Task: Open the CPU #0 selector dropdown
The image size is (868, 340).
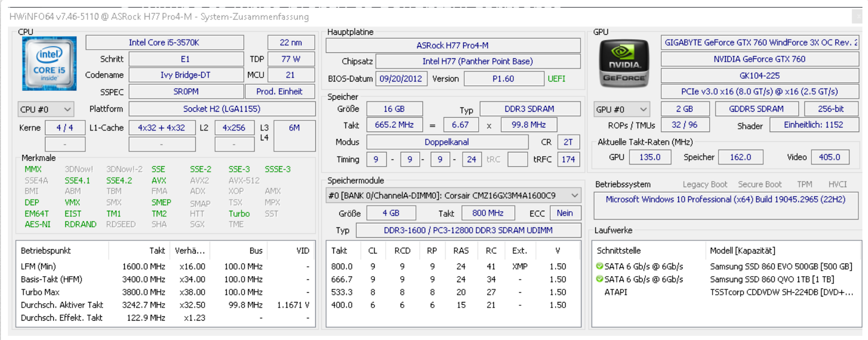Action: [x=45, y=109]
